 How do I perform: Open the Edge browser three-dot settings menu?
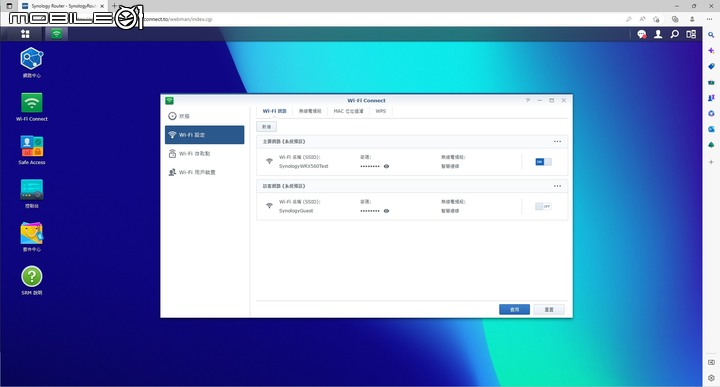coord(709,19)
